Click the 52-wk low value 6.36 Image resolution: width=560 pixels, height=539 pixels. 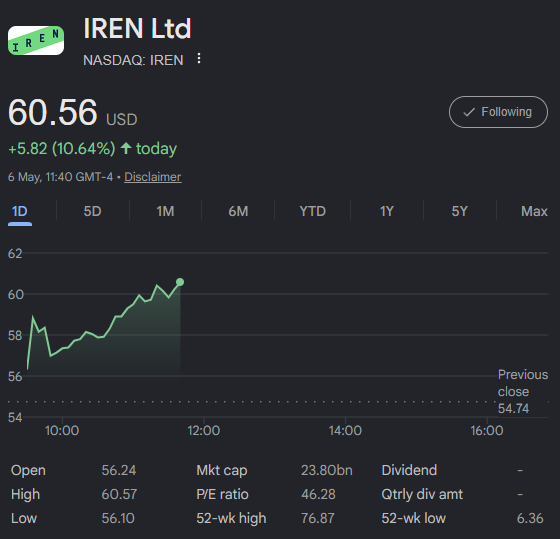pos(530,518)
